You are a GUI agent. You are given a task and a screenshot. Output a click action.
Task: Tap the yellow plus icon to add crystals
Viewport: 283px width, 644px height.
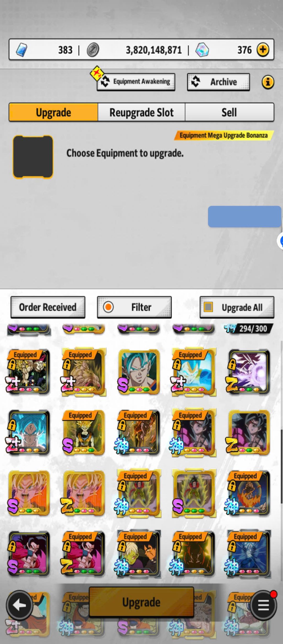(263, 50)
